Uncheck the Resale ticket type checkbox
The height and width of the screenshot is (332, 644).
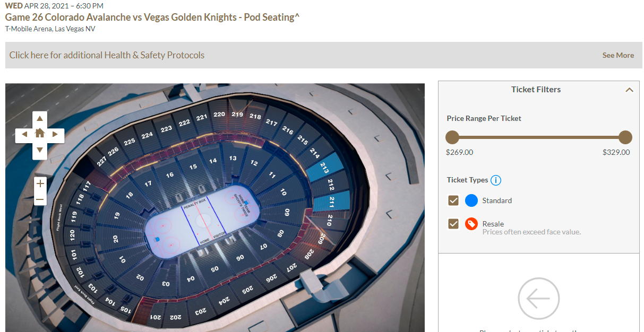tap(453, 224)
